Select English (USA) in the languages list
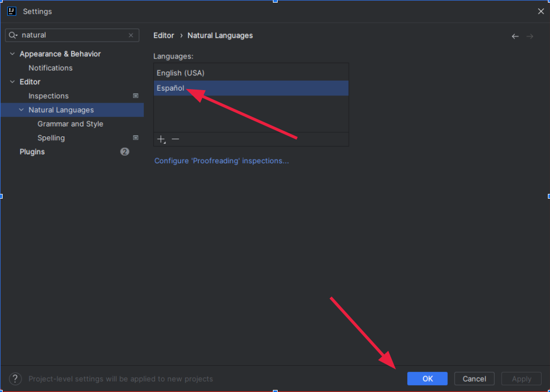Viewport: 550px width, 392px height. (x=180, y=73)
